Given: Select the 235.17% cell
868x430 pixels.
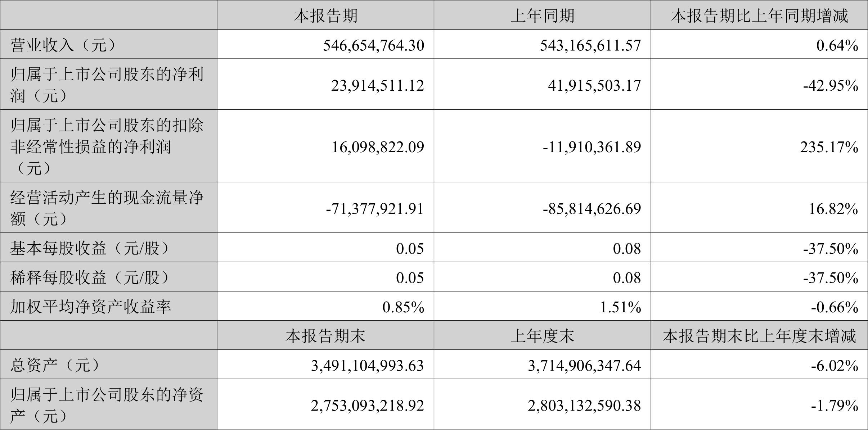Looking at the screenshot, I should [x=829, y=147].
